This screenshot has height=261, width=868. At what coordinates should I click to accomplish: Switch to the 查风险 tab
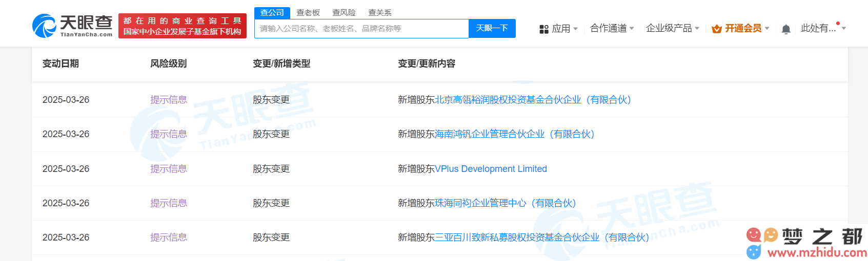[x=344, y=12]
